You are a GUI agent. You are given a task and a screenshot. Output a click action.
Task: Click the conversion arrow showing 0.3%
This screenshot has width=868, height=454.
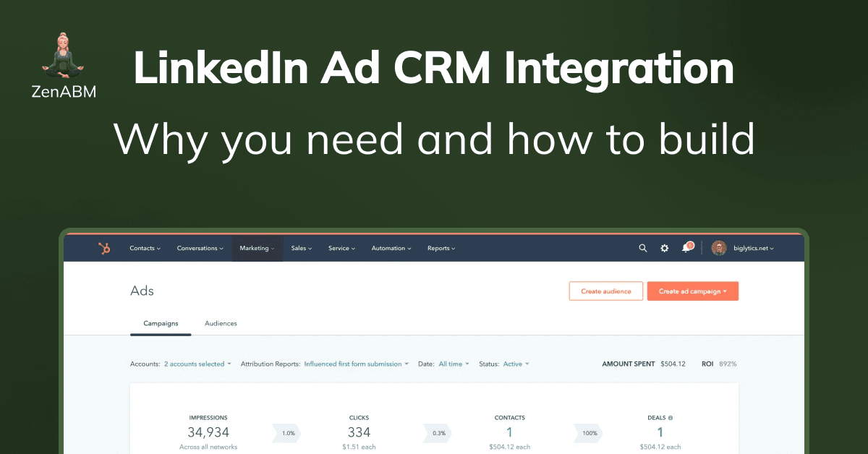438,433
